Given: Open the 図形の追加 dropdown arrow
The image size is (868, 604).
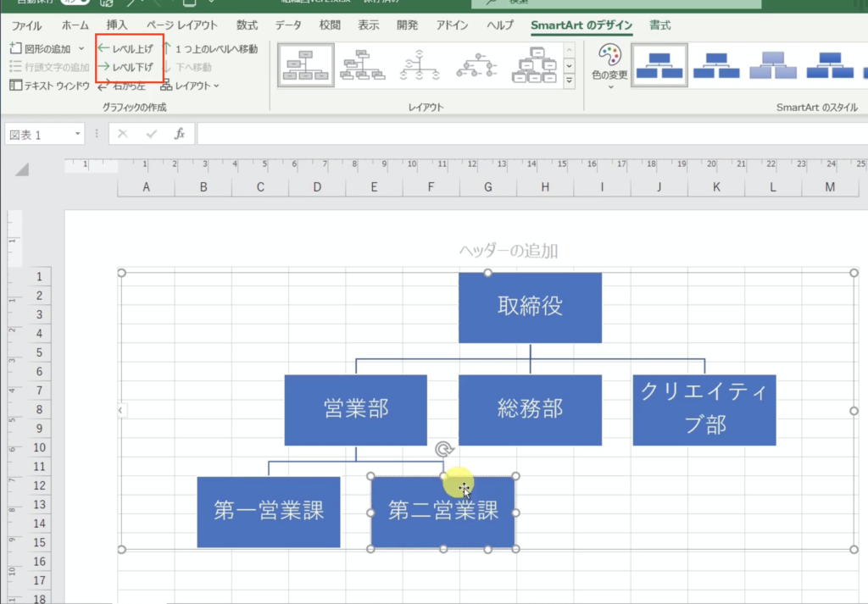Looking at the screenshot, I should (81, 48).
